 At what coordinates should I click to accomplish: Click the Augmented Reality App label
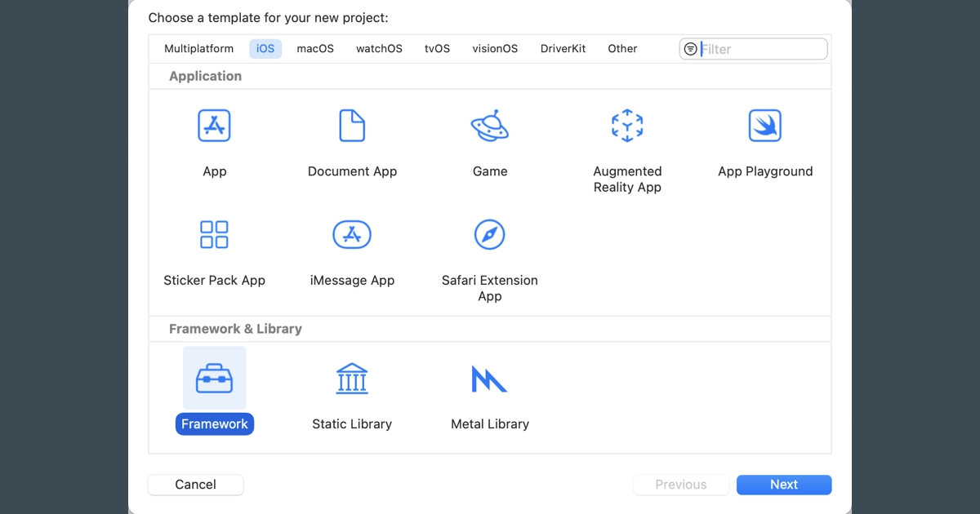tap(627, 179)
